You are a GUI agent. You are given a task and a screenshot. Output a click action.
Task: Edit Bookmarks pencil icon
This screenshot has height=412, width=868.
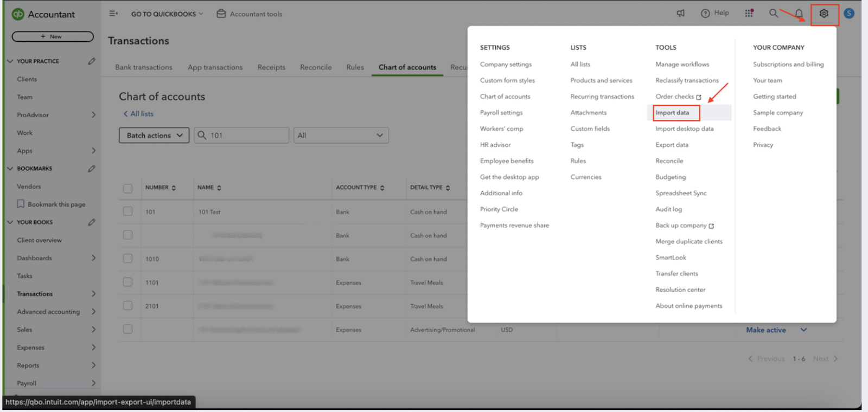(x=92, y=169)
